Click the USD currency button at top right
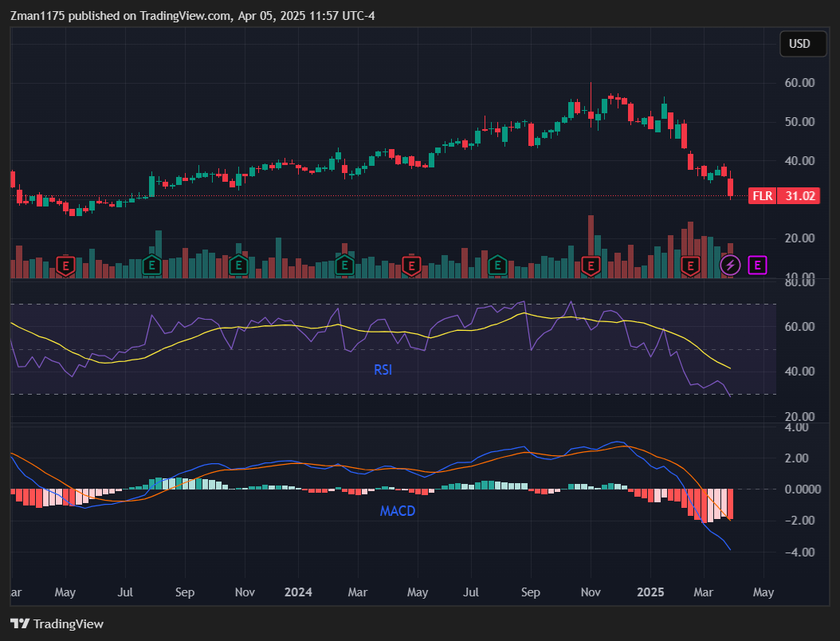840x641 pixels. (803, 44)
